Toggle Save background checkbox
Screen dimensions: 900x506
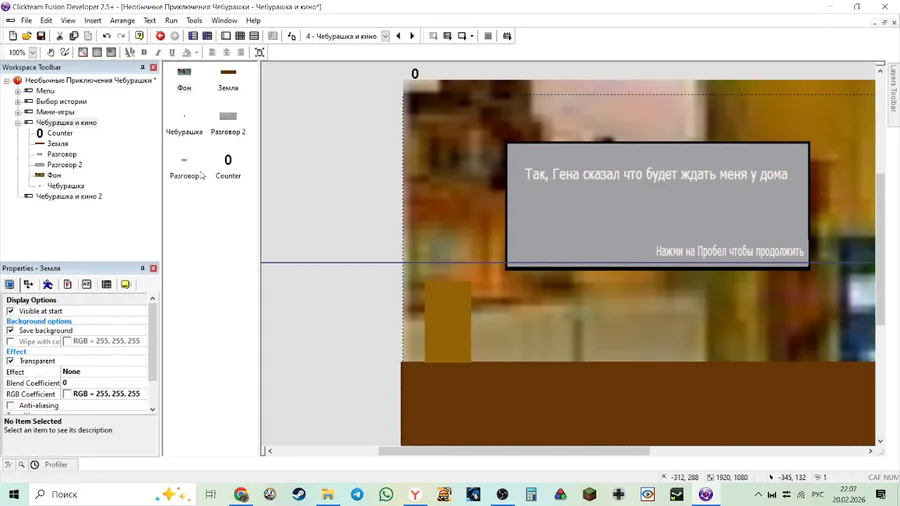tap(10, 330)
